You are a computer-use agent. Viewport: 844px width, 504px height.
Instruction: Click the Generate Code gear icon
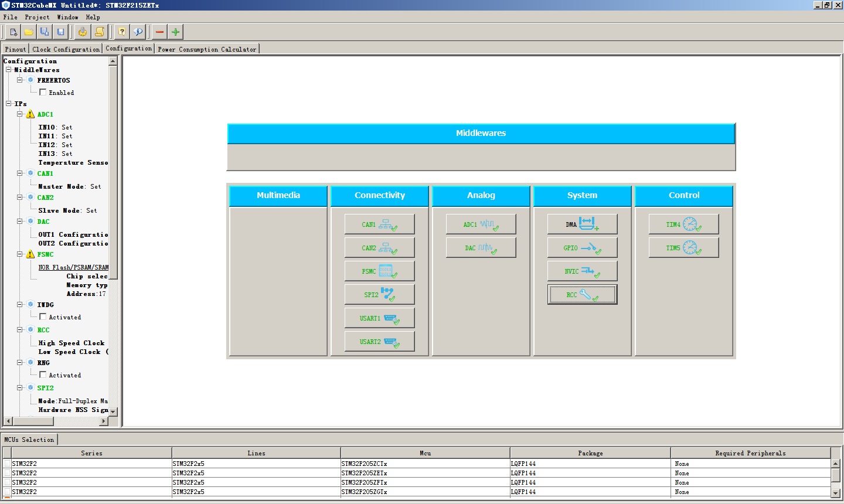tap(83, 32)
